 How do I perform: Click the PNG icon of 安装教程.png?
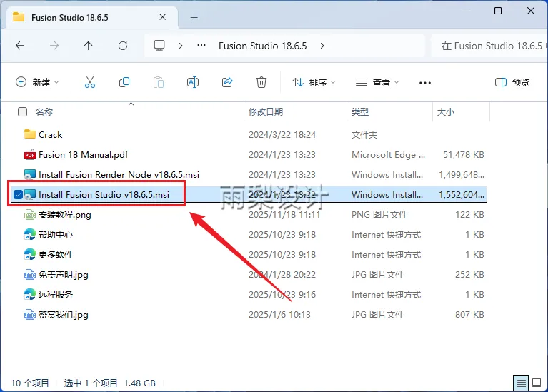coord(30,214)
